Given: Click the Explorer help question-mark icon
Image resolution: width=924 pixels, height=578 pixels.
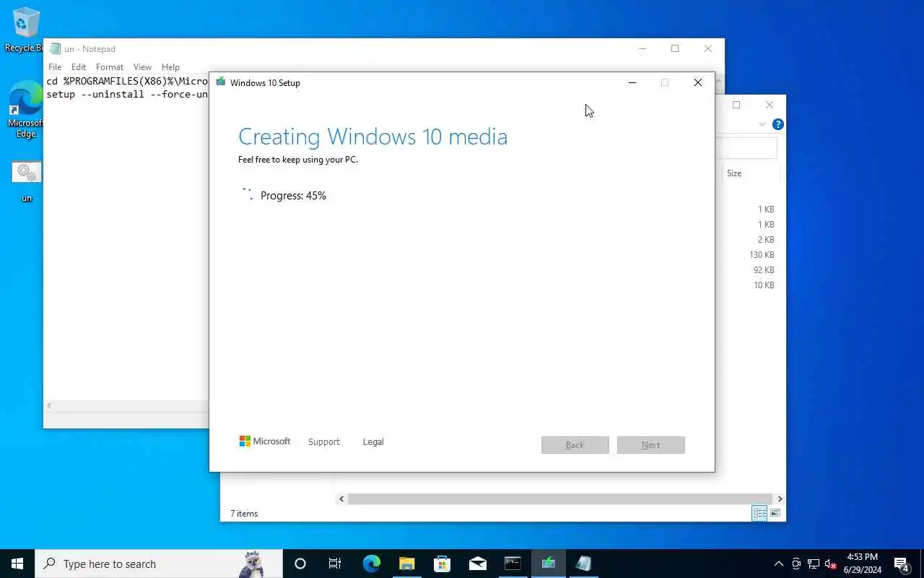Looking at the screenshot, I should (777, 124).
